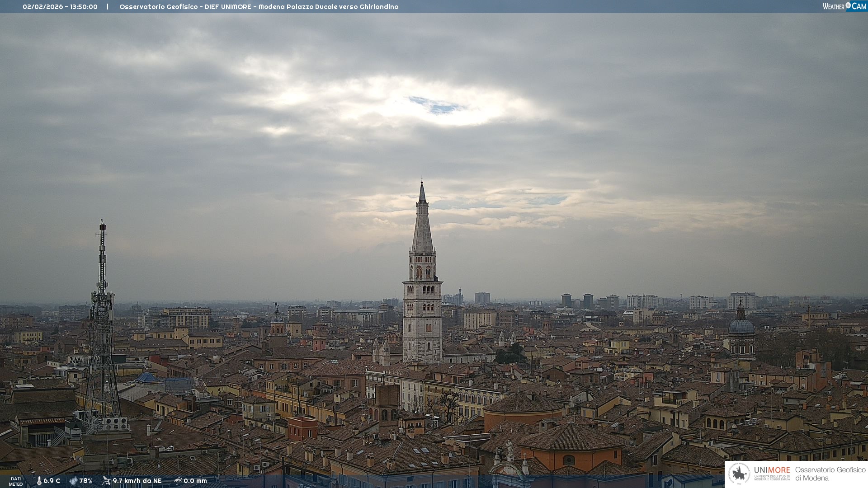The width and height of the screenshot is (868, 488).
Task: Click the DATI METEO label
Action: click(x=16, y=481)
